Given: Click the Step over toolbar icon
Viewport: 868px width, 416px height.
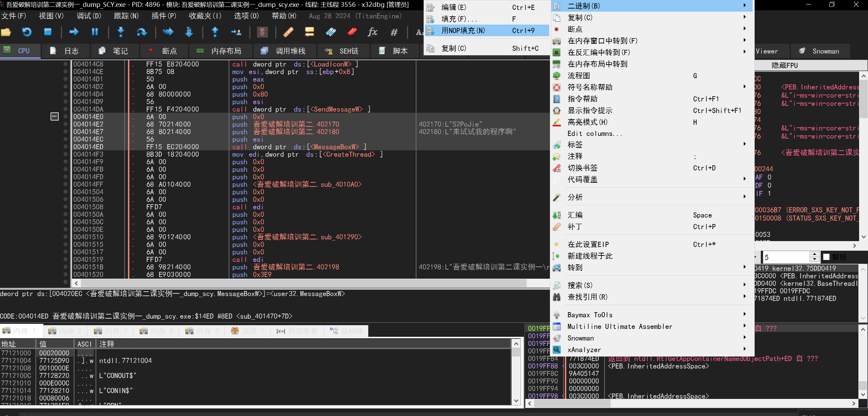Looking at the screenshot, I should coord(142,32).
